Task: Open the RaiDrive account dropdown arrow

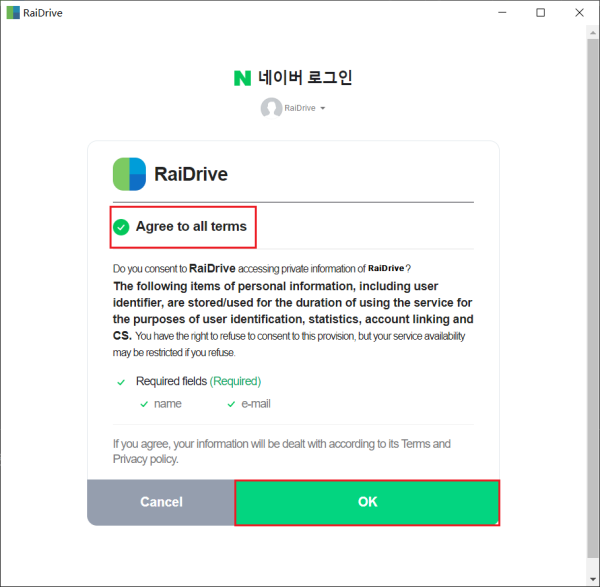Action: [323, 108]
